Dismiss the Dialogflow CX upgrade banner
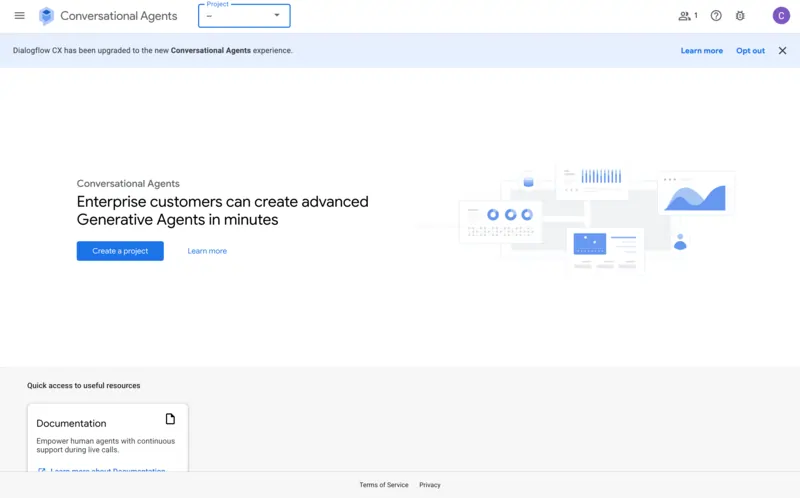 pyautogui.click(x=782, y=51)
